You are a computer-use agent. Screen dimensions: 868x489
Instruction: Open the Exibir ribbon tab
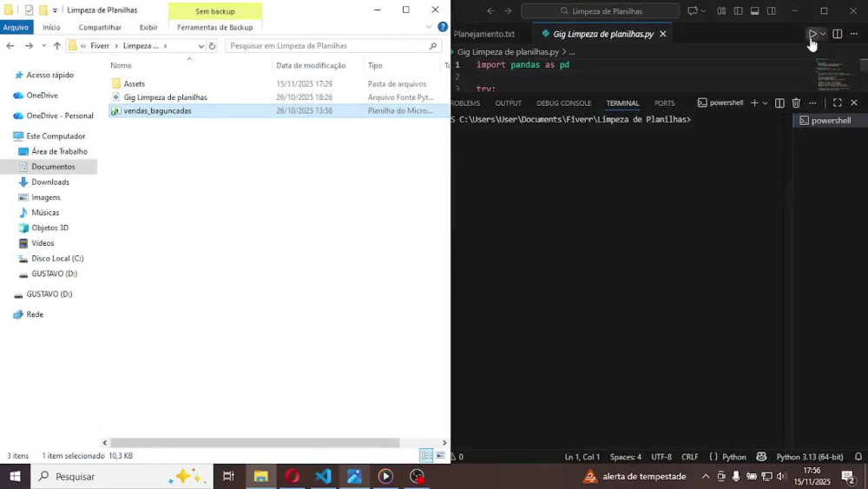(148, 27)
